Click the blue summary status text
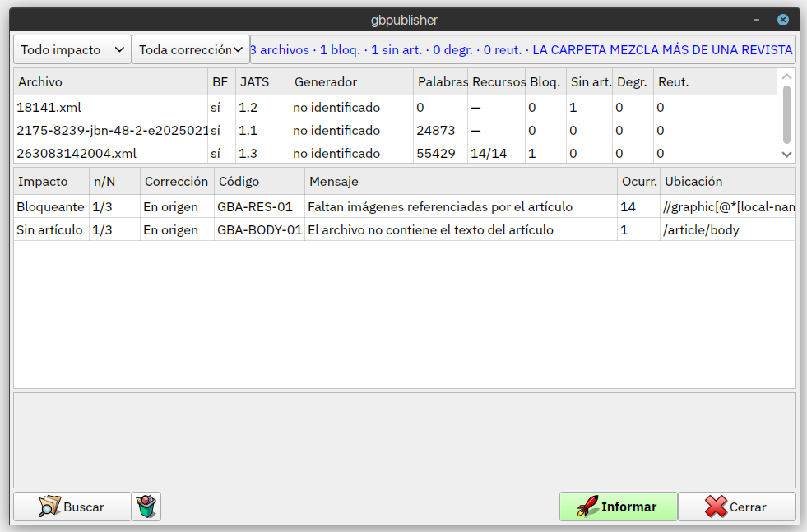The height and width of the screenshot is (532, 807). tap(522, 50)
